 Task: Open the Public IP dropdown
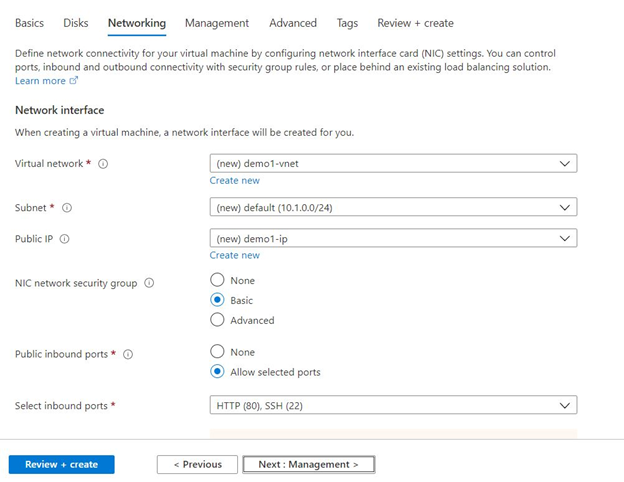point(393,239)
